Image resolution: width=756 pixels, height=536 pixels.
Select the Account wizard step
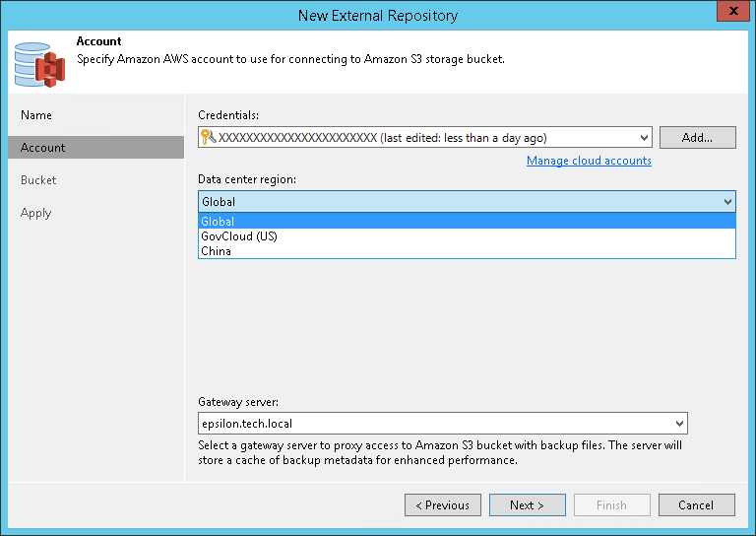(x=95, y=147)
